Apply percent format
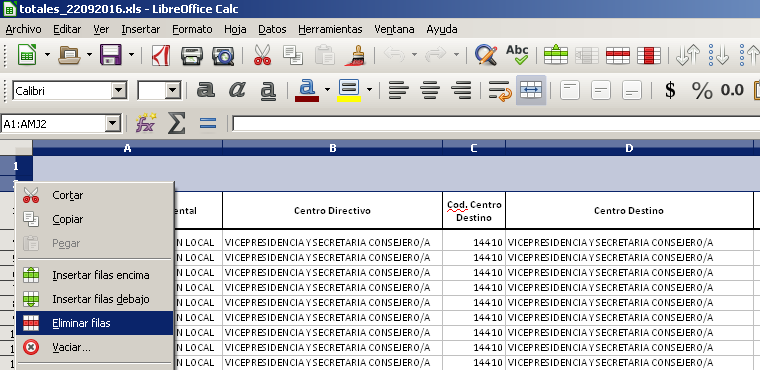This screenshot has height=370, width=760. pyautogui.click(x=702, y=90)
